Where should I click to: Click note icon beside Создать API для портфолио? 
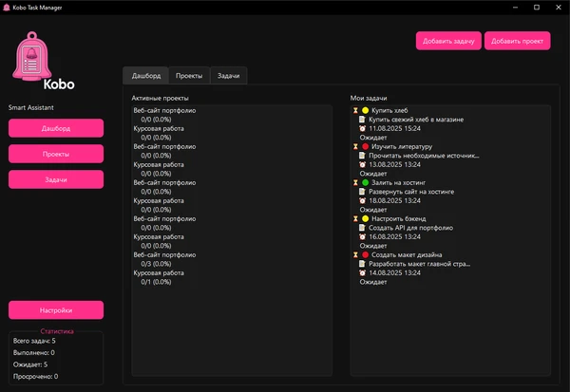(362, 228)
